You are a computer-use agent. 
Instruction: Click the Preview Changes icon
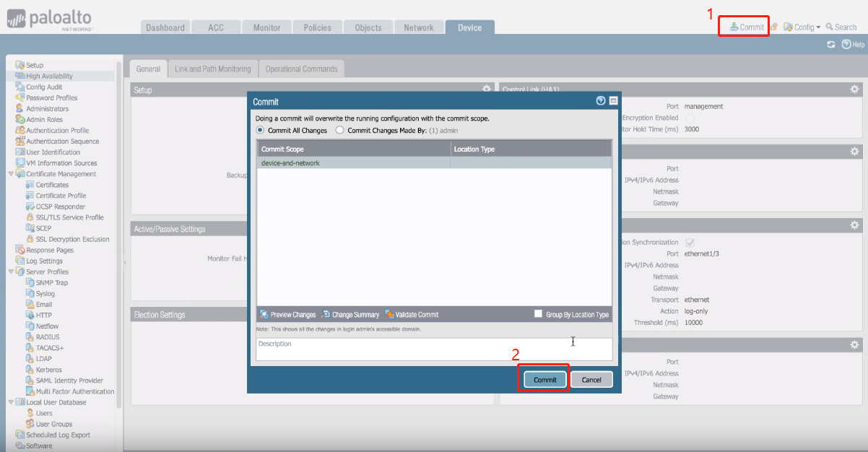click(x=264, y=315)
